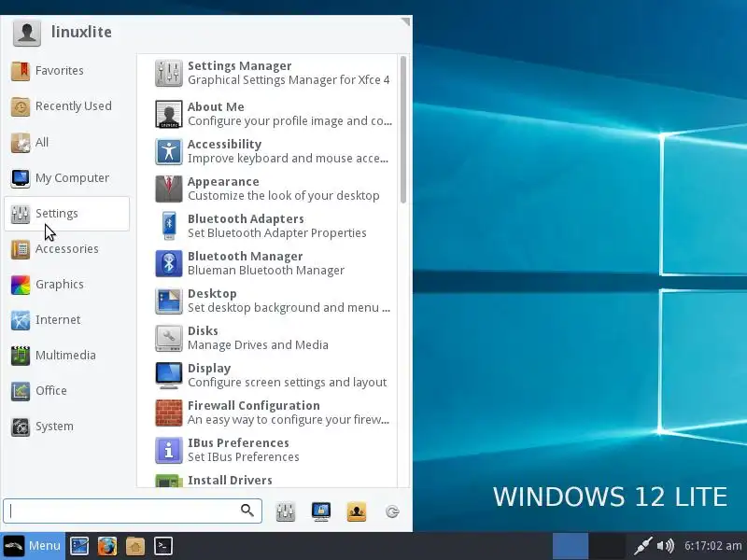Click magnifier icon in search box
Viewport: 747px width, 560px height.
(247, 511)
